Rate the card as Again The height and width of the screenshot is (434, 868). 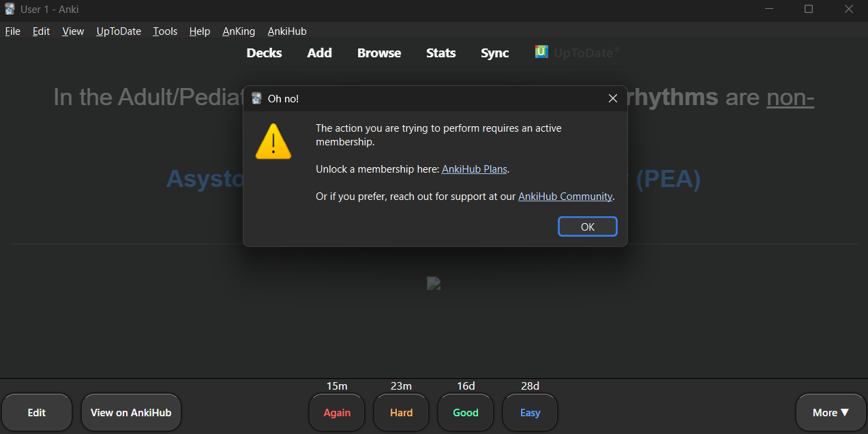[337, 412]
